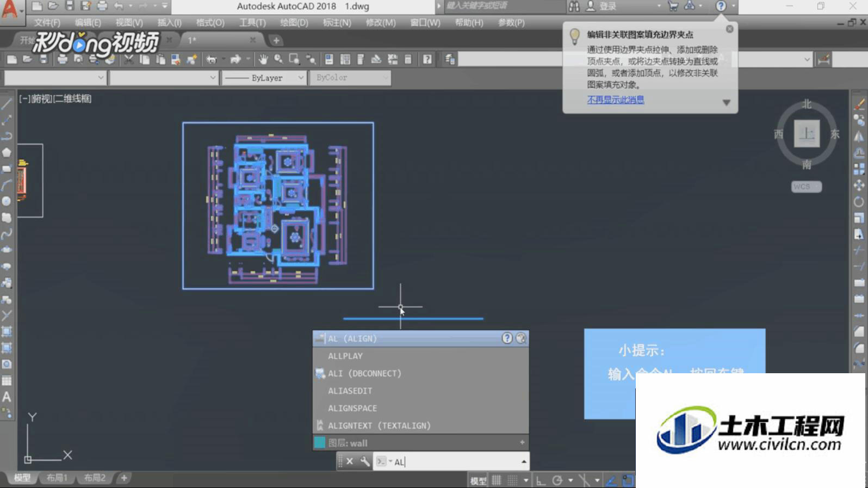The height and width of the screenshot is (488, 868).
Task: Toggle snap mode in status bar
Action: 512,480
